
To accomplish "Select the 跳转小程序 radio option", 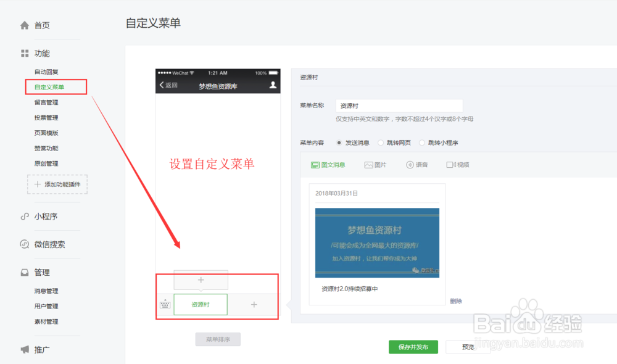I will (x=421, y=143).
